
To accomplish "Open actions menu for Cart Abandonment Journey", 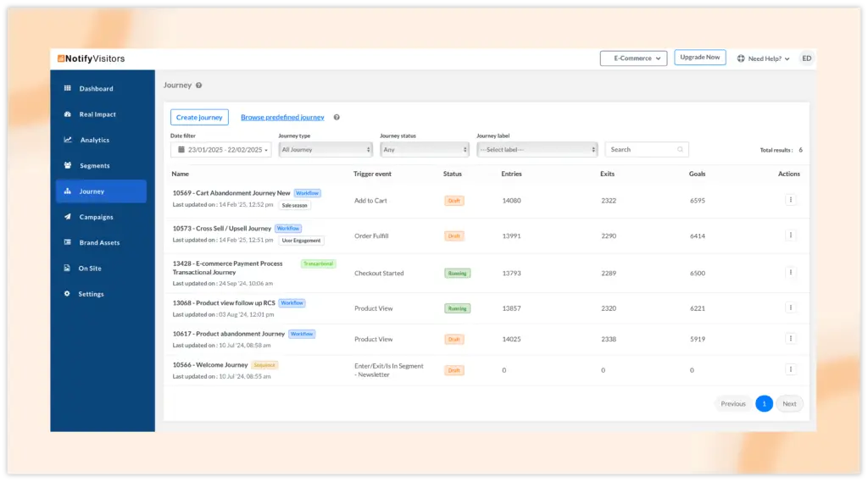I will pyautogui.click(x=790, y=200).
